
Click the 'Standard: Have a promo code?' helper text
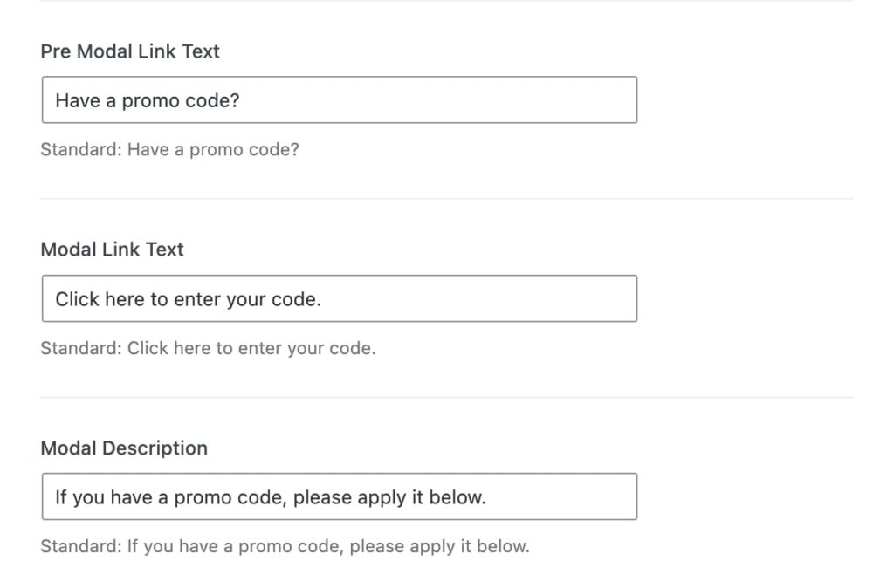click(x=168, y=149)
